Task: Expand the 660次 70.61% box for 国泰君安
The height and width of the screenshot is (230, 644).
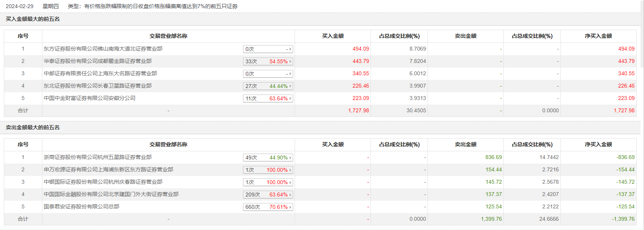Action: click(268, 207)
